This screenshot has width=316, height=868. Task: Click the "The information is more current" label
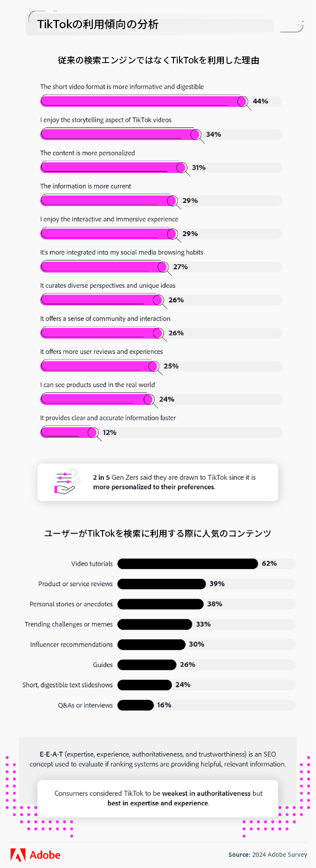click(86, 186)
